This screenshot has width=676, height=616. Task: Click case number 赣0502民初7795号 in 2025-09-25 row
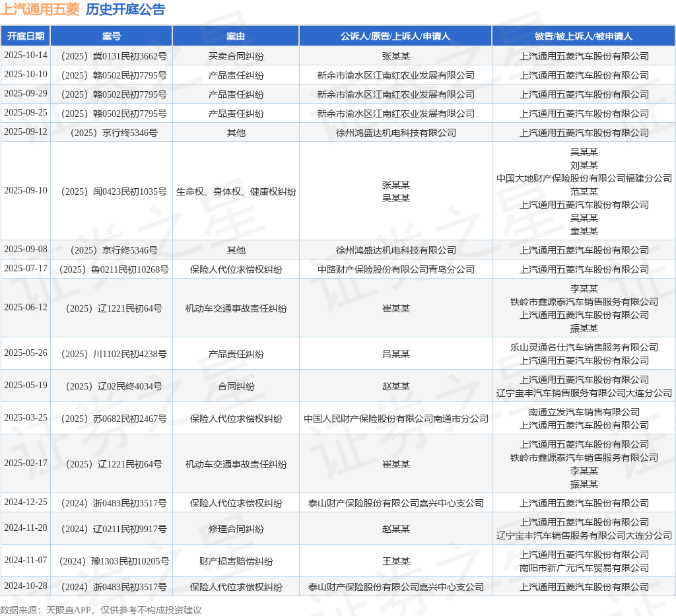(x=130, y=114)
